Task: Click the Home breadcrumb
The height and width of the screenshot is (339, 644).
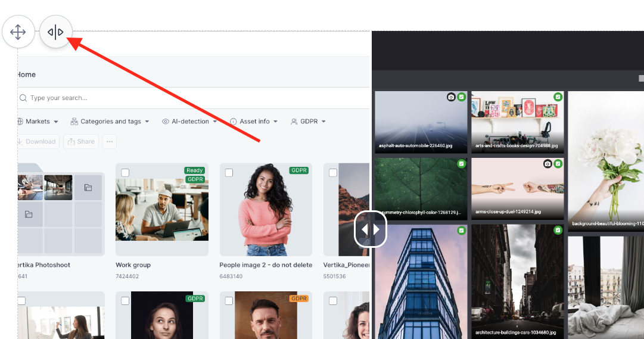Action: click(26, 74)
